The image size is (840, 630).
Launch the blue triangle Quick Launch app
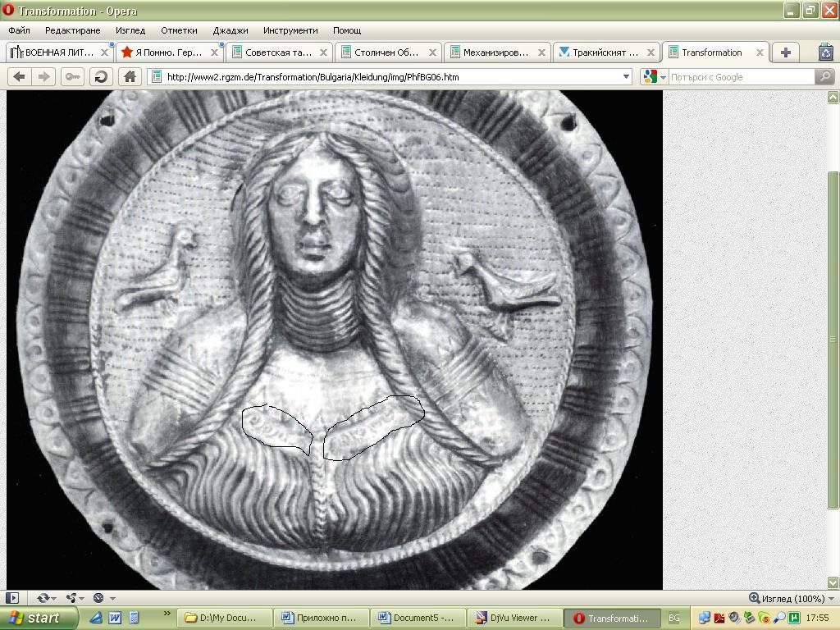96,618
